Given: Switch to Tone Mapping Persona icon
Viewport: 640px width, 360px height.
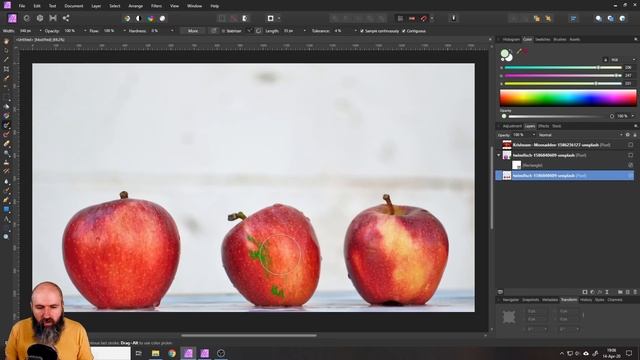Looking at the screenshot, I should 53,18.
